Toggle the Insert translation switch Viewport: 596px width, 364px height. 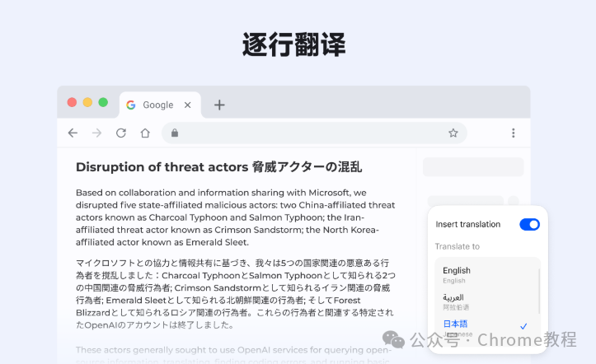(x=529, y=224)
